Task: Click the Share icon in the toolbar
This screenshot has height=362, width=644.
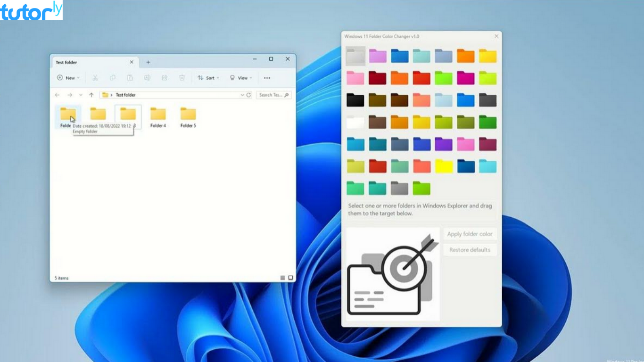Action: (164, 78)
